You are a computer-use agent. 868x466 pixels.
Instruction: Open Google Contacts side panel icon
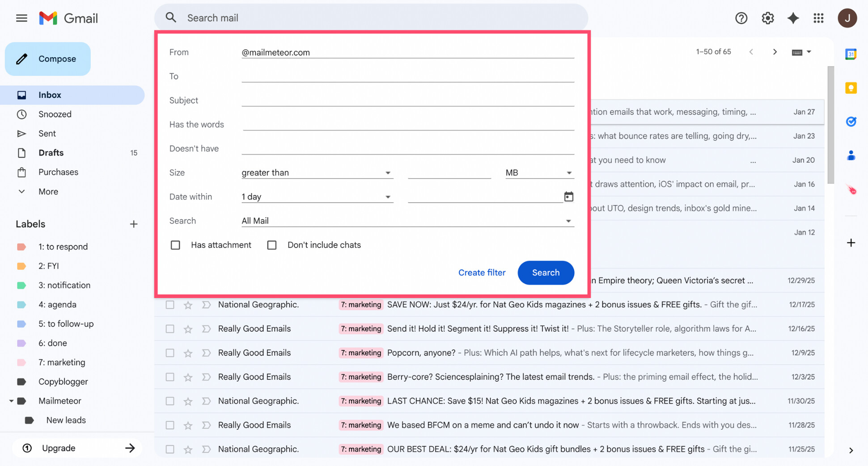(851, 155)
